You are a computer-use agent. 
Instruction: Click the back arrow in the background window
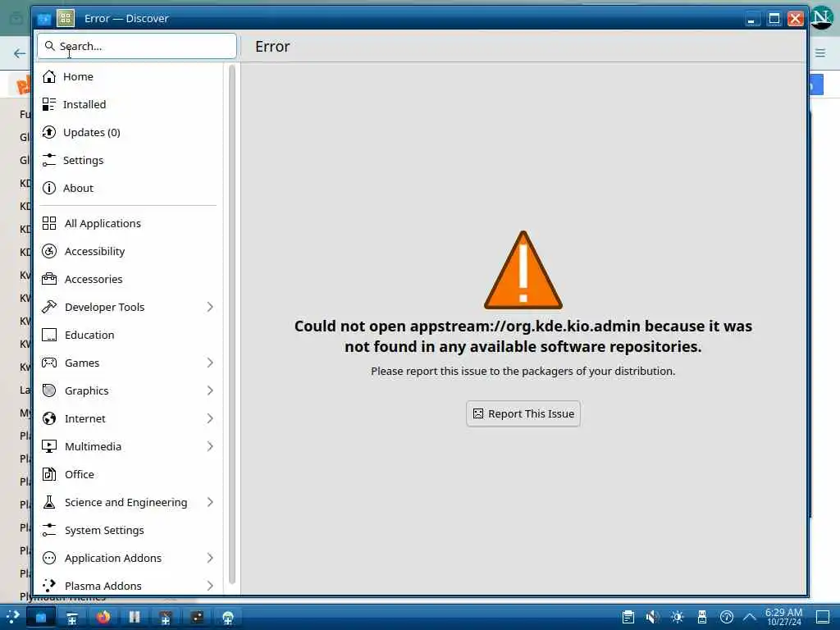(20, 53)
